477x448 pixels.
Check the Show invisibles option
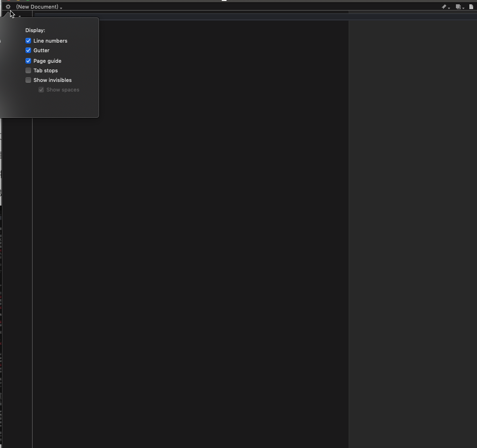pyautogui.click(x=28, y=80)
